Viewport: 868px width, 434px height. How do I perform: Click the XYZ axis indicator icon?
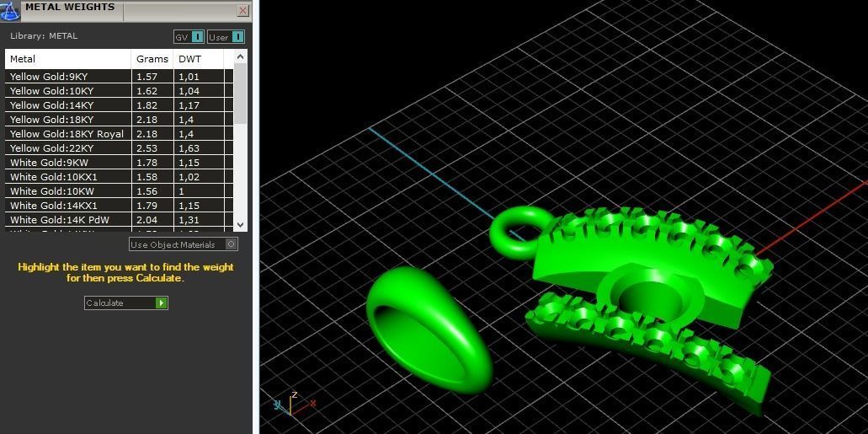pyautogui.click(x=294, y=404)
